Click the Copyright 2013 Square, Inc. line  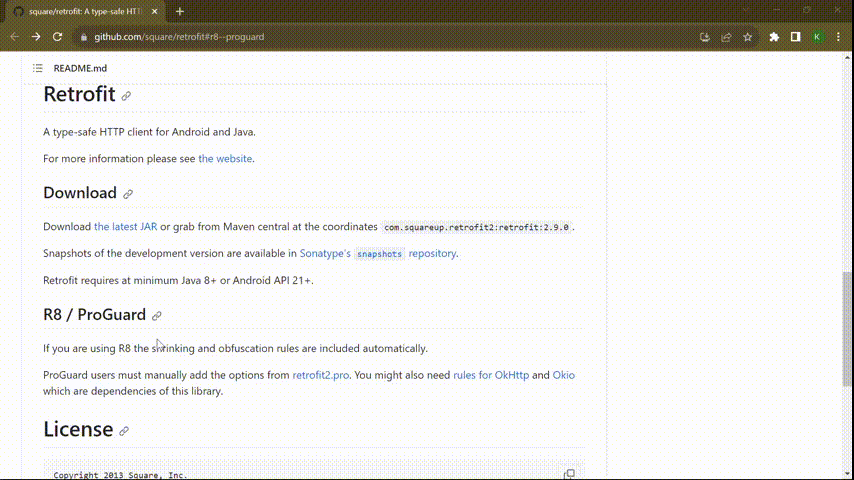(120, 475)
